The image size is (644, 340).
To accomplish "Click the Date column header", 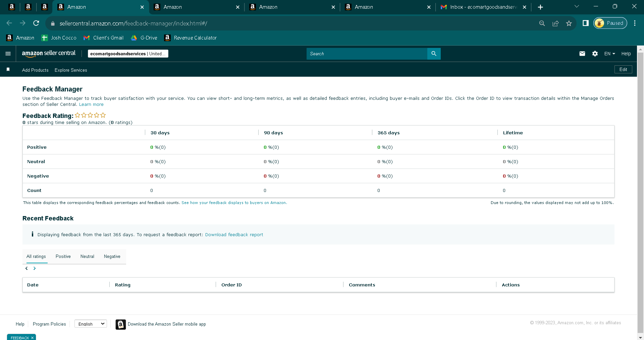I will [x=33, y=285].
